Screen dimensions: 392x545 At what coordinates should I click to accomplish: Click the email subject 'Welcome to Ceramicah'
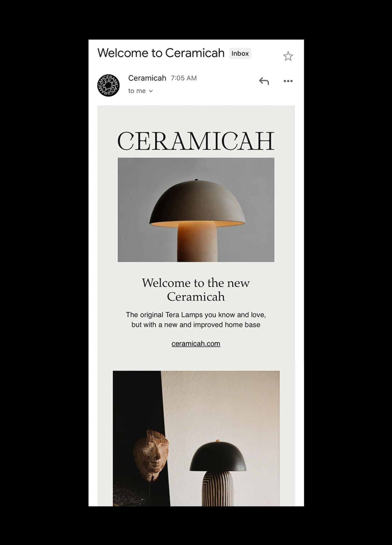coord(161,53)
